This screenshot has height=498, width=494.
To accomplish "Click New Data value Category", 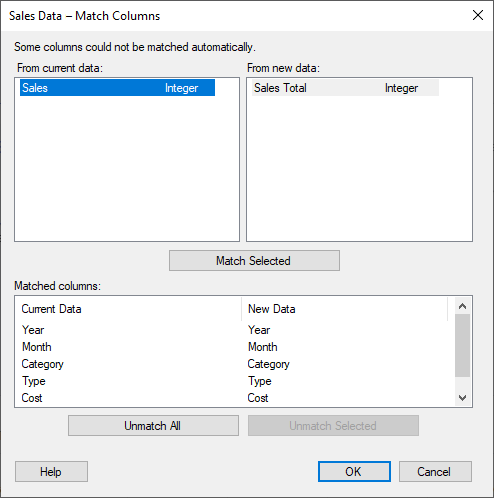I will point(269,364).
